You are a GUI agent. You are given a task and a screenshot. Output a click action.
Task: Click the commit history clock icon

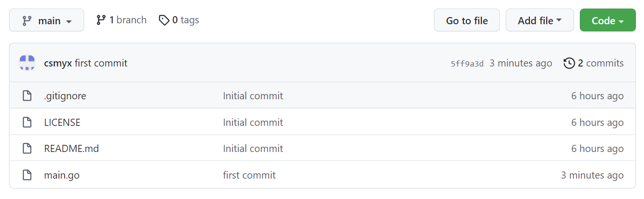point(569,63)
